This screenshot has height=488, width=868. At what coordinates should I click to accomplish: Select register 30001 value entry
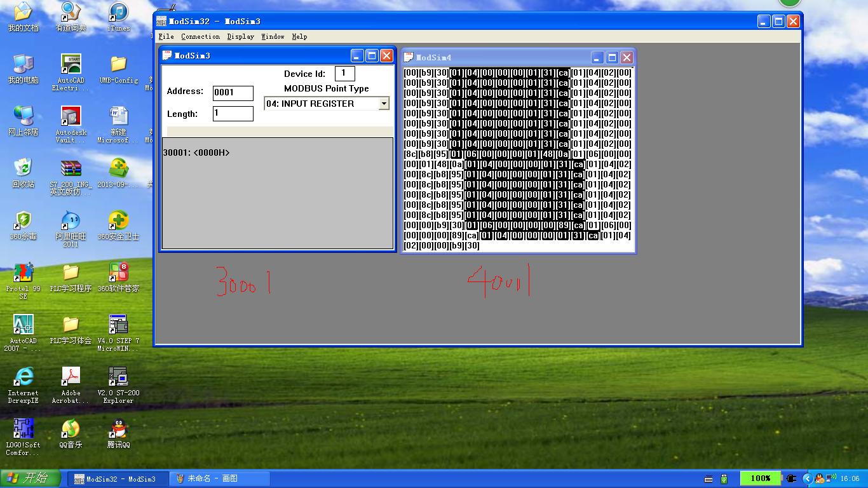tap(196, 153)
